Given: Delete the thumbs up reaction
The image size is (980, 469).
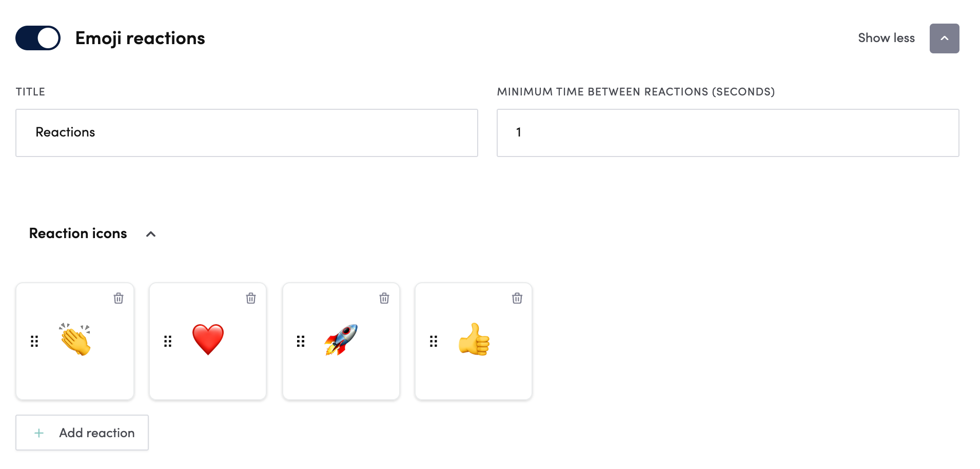Looking at the screenshot, I should click(517, 298).
